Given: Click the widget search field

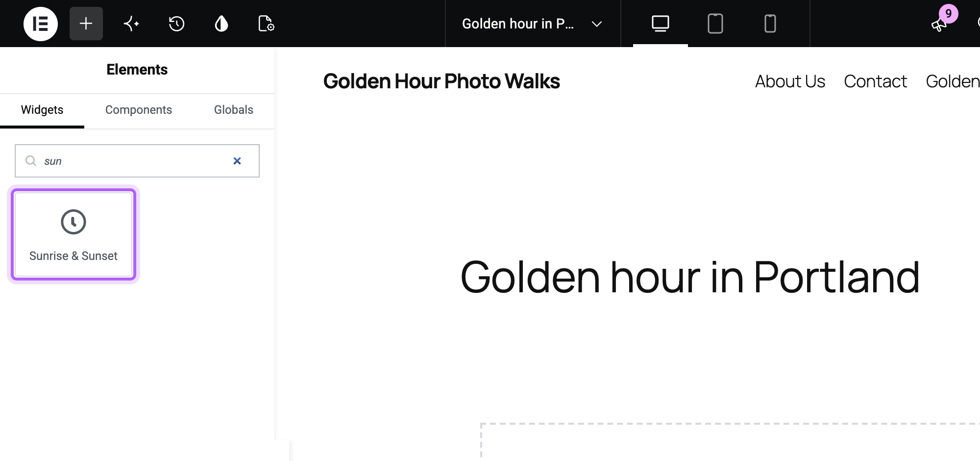Looking at the screenshot, I should (x=137, y=161).
